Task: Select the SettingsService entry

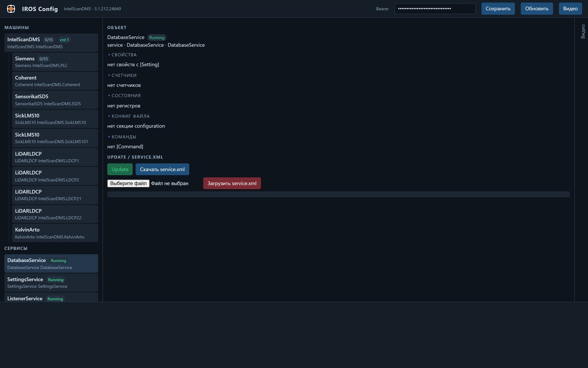Action: point(51,283)
